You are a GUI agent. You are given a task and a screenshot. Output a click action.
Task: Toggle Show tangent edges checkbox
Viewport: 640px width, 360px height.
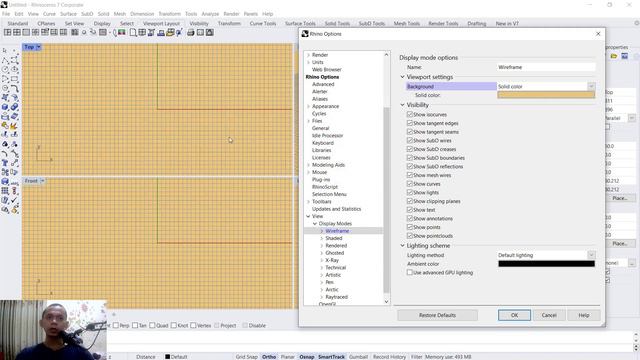[x=409, y=123]
